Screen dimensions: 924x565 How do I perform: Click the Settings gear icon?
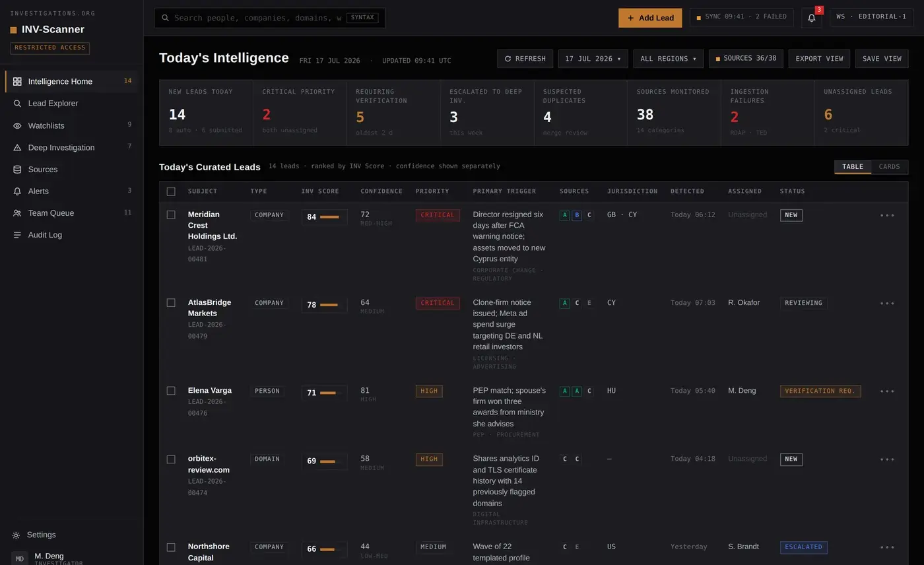(16, 535)
